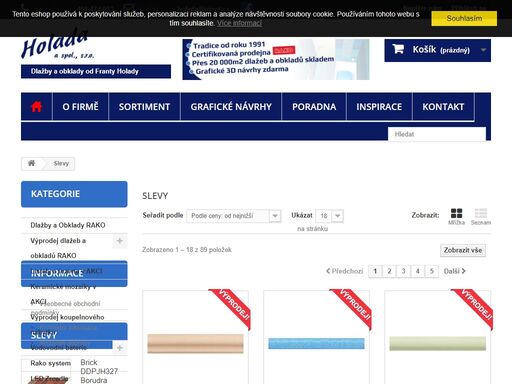Accept cookies with Souhlasím button

click(x=464, y=18)
